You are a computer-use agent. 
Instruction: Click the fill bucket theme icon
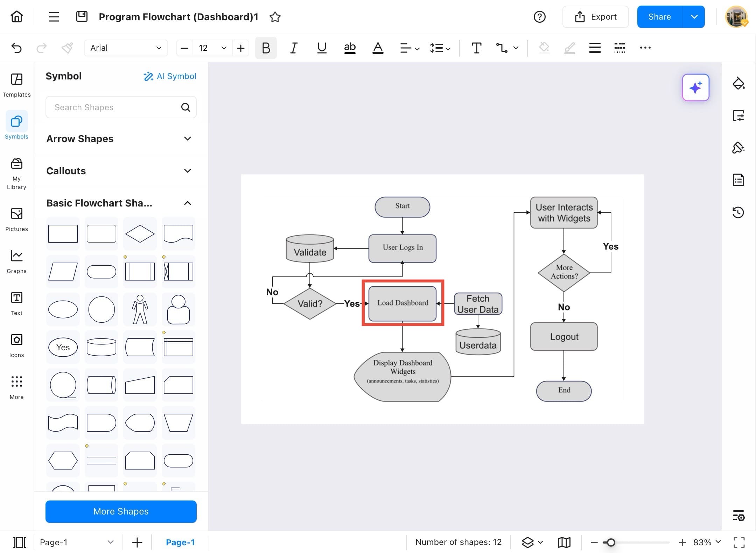tap(738, 83)
